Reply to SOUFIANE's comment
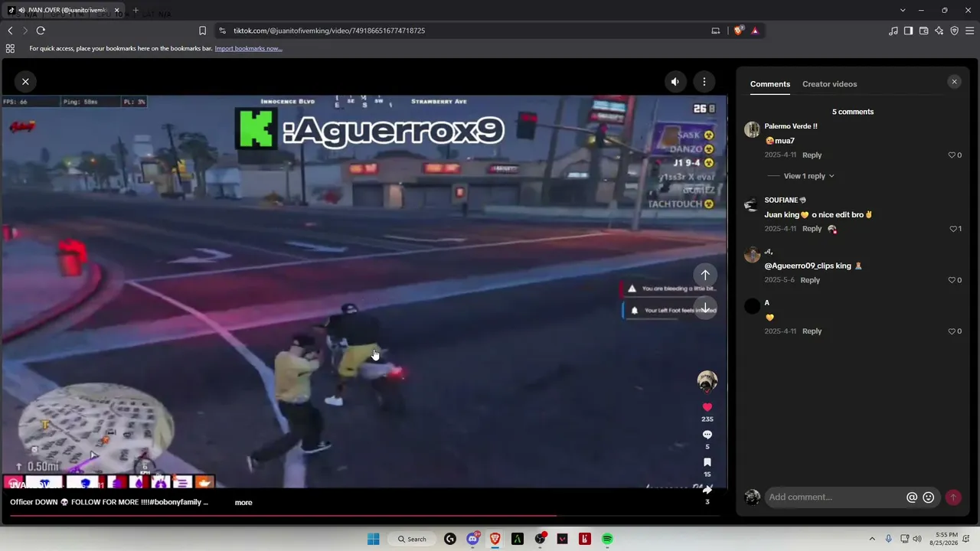The image size is (980, 551). (812, 229)
